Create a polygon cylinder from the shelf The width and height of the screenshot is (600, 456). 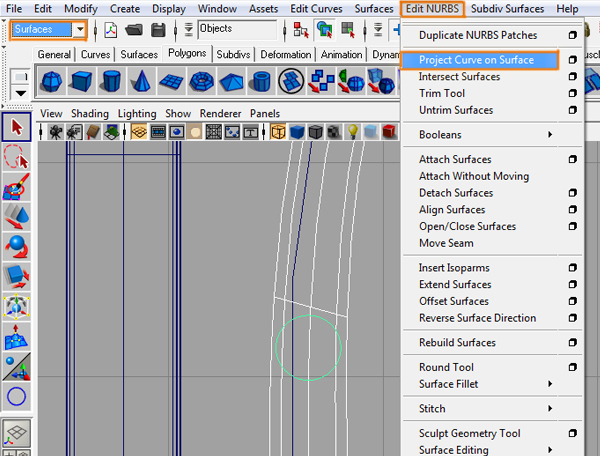(x=111, y=81)
